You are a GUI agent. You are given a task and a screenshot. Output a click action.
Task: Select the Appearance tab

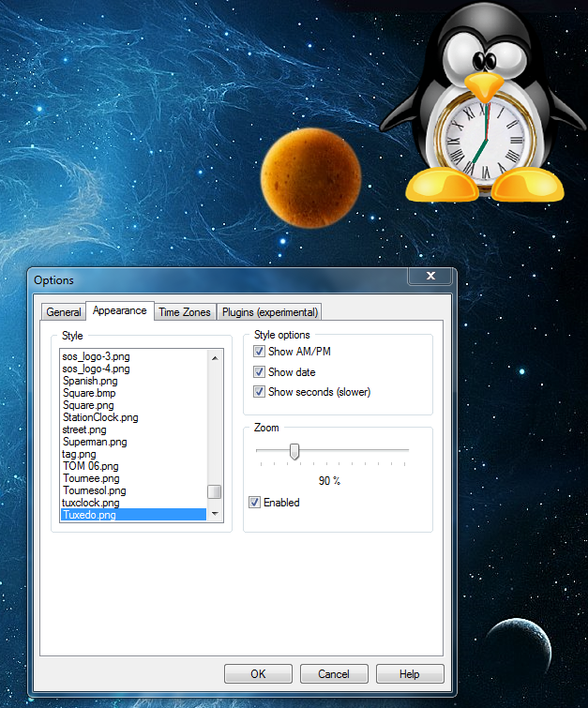[x=120, y=310]
